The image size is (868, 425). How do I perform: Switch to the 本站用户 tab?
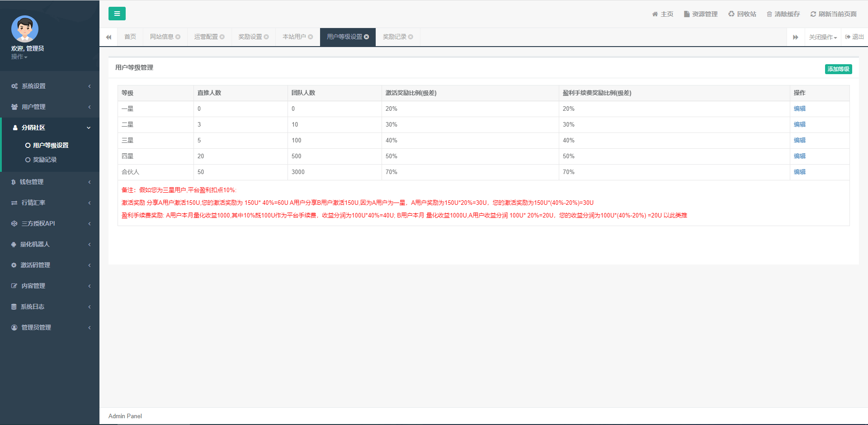coord(294,37)
